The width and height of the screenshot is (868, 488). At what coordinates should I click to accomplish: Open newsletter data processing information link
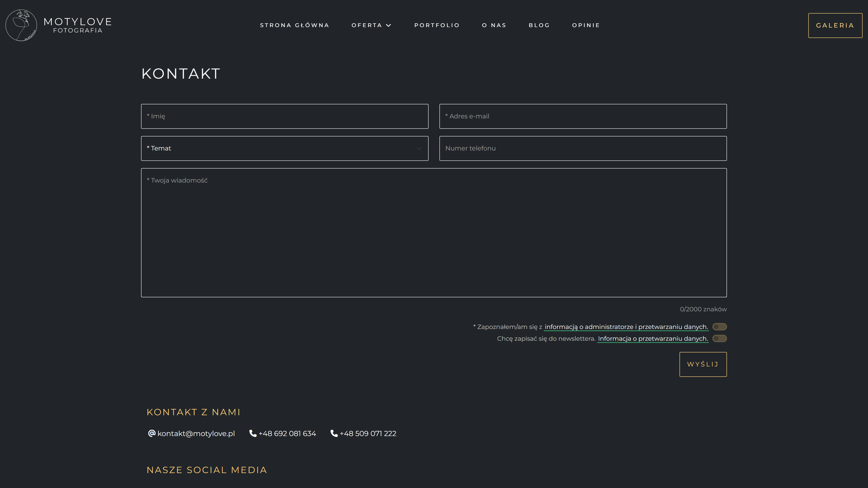[653, 338]
